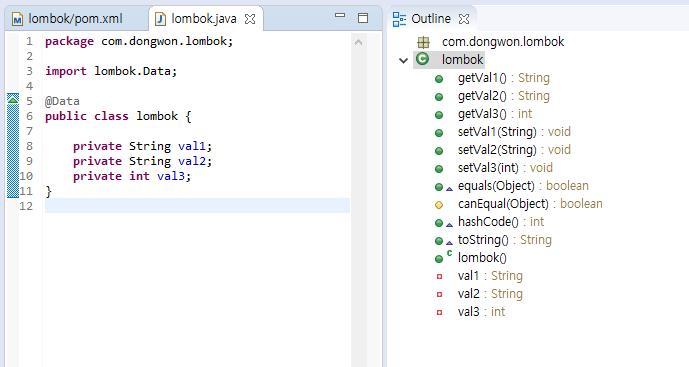Click the editor vertical scrollbar up arrow

359,42
